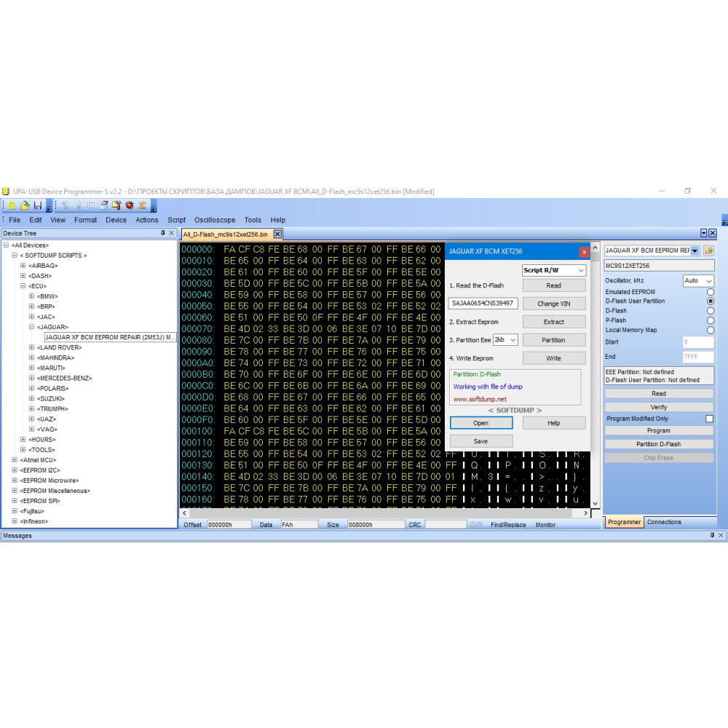Click the Extract button
Image resolution: width=728 pixels, height=728 pixels.
(x=554, y=322)
